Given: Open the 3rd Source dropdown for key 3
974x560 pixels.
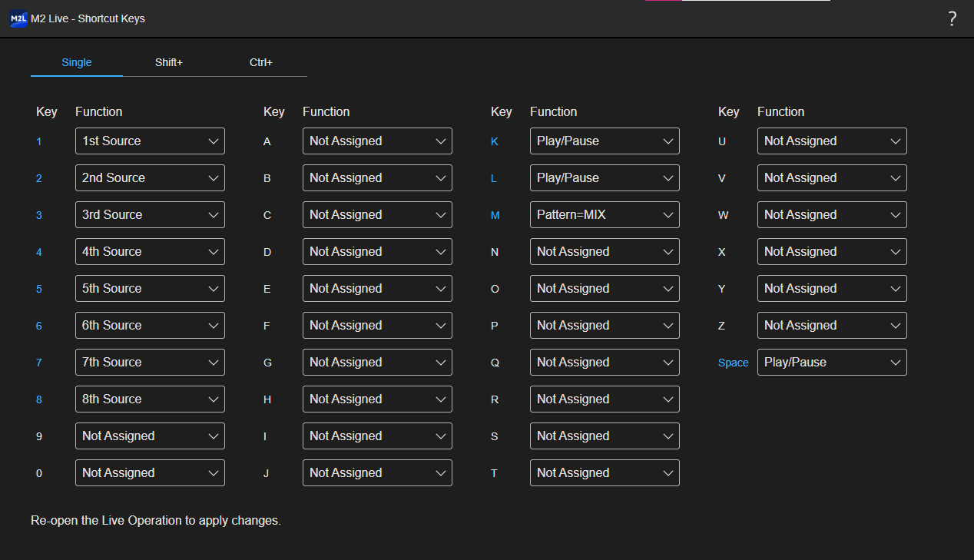Looking at the screenshot, I should tap(150, 214).
